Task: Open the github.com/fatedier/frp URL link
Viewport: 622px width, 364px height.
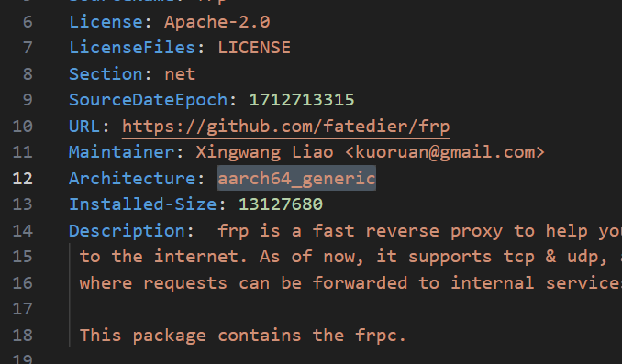Action: pos(285,127)
